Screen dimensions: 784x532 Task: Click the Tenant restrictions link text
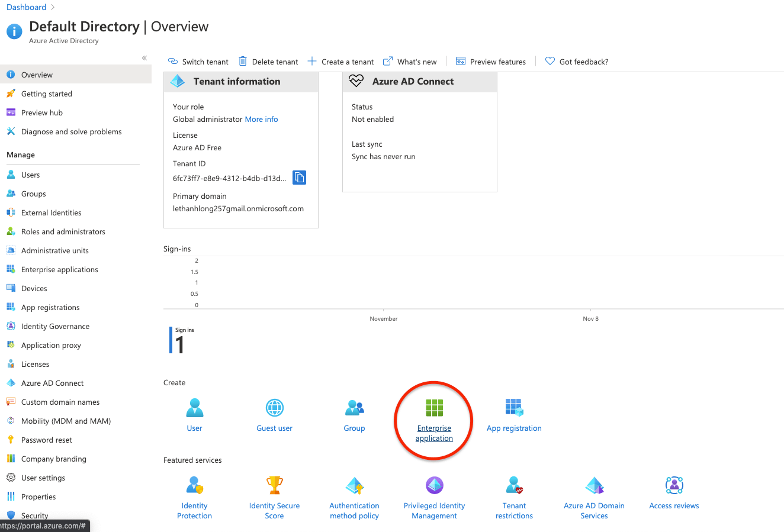point(514,511)
